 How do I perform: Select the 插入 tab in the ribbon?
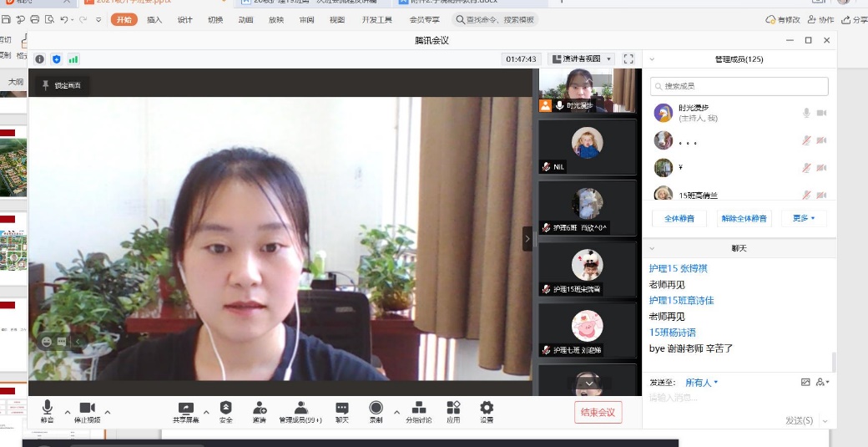coord(154,19)
